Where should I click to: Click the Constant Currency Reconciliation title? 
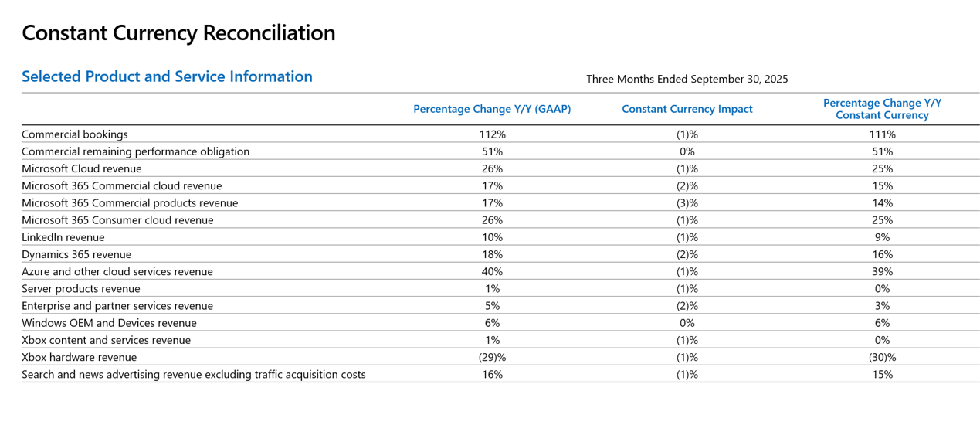pyautogui.click(x=178, y=33)
